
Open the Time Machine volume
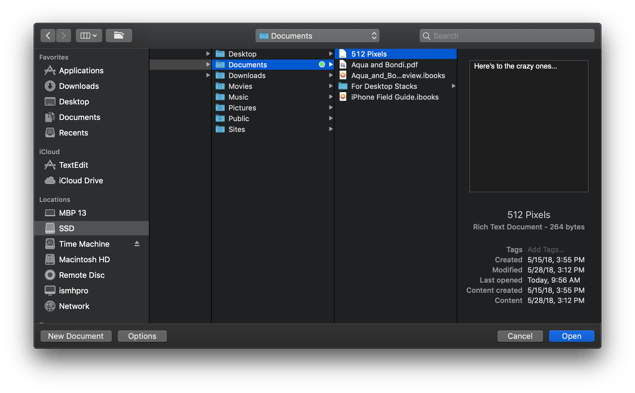92,244
